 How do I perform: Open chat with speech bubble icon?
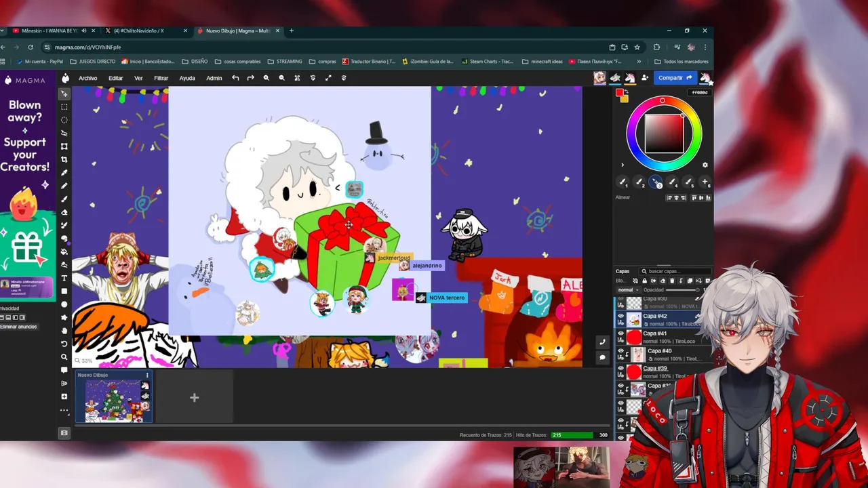point(602,357)
